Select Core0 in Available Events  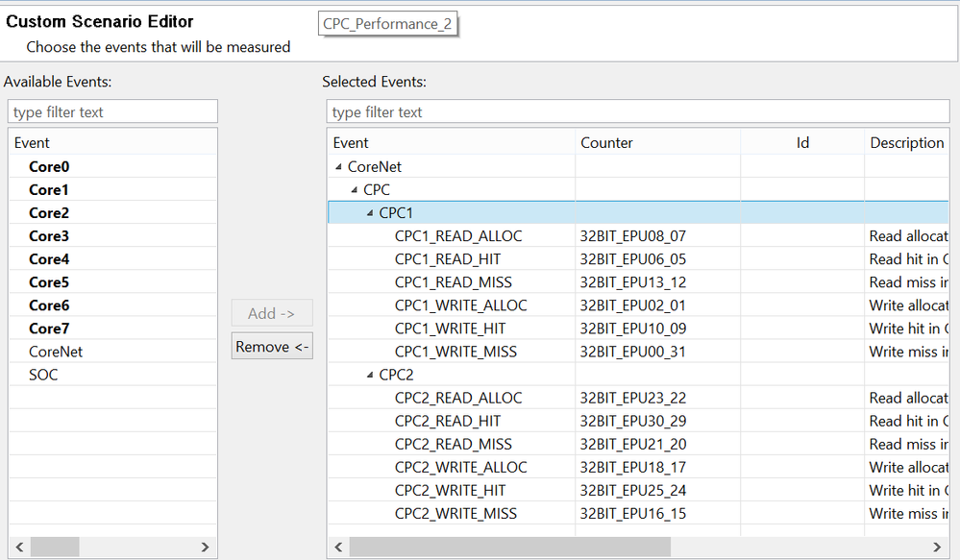(x=49, y=167)
